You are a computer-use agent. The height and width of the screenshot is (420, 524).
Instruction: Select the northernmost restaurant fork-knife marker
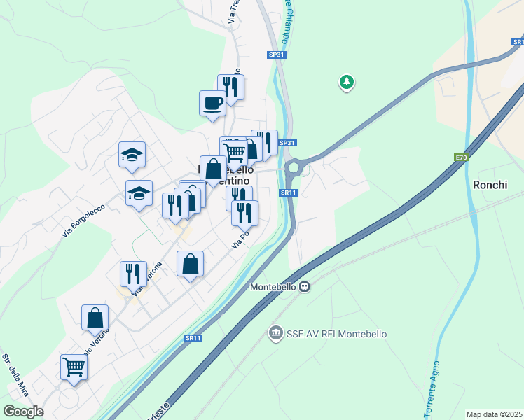pyautogui.click(x=230, y=87)
